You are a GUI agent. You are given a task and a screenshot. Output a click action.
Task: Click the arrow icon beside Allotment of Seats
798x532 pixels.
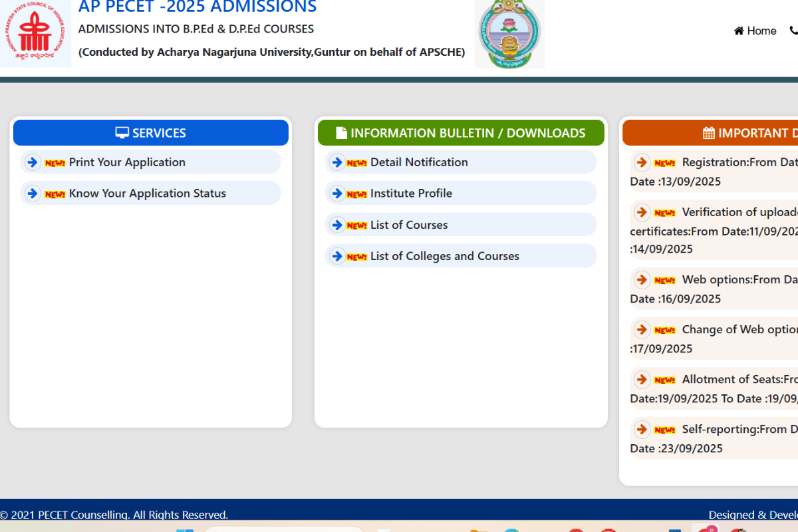(x=641, y=379)
